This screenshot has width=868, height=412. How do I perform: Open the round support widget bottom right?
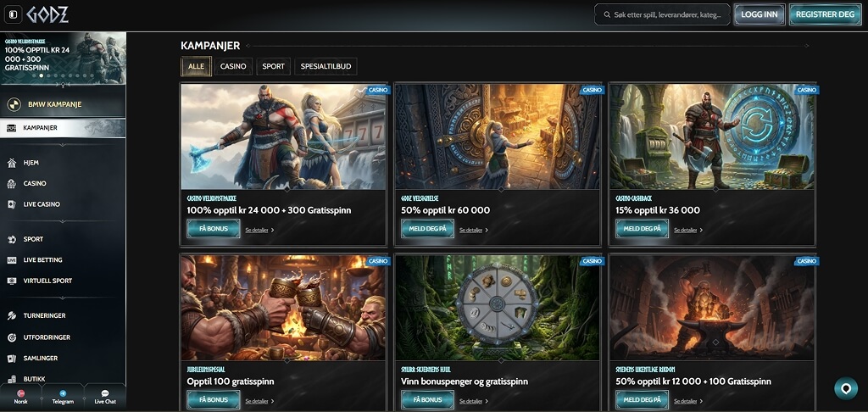point(846,388)
